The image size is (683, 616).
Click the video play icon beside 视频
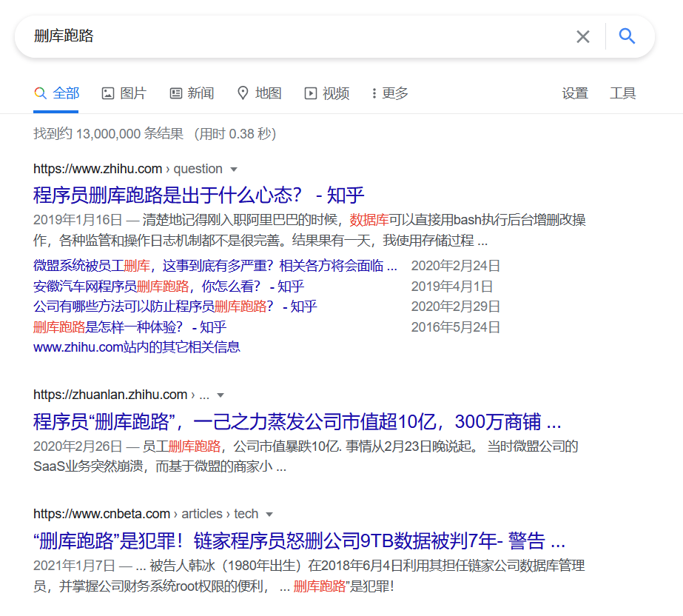click(310, 93)
